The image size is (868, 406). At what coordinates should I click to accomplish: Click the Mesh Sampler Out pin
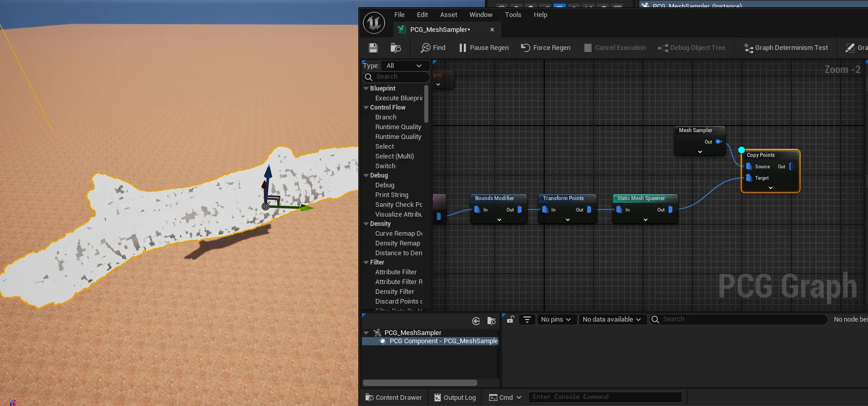719,142
